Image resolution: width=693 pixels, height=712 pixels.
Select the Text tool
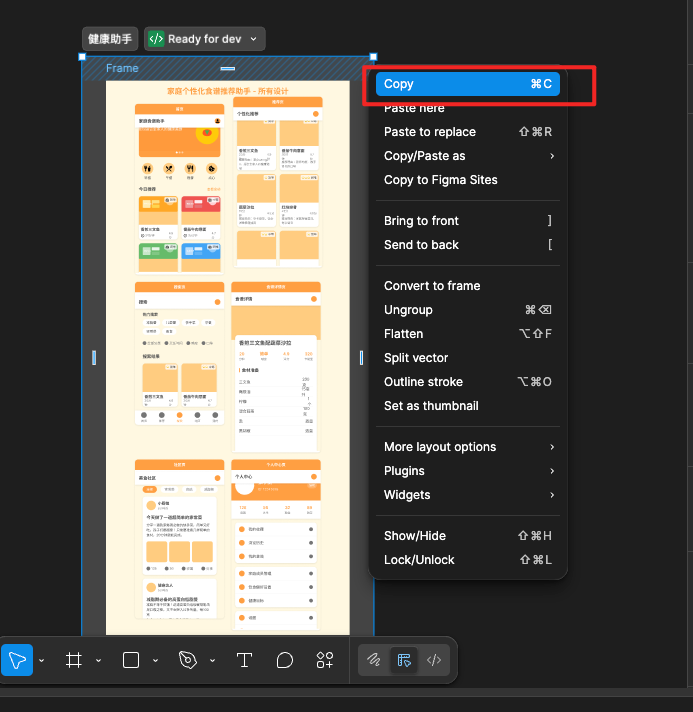pyautogui.click(x=244, y=660)
